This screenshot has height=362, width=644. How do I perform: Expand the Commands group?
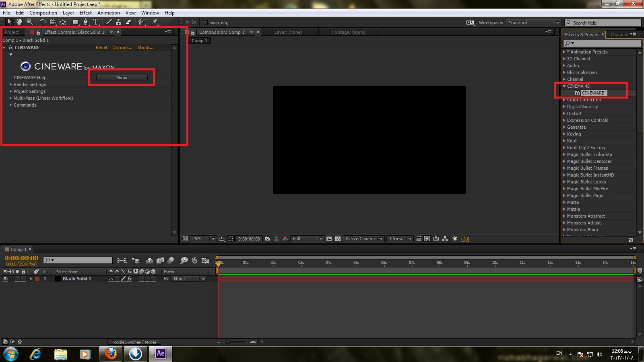coord(11,105)
